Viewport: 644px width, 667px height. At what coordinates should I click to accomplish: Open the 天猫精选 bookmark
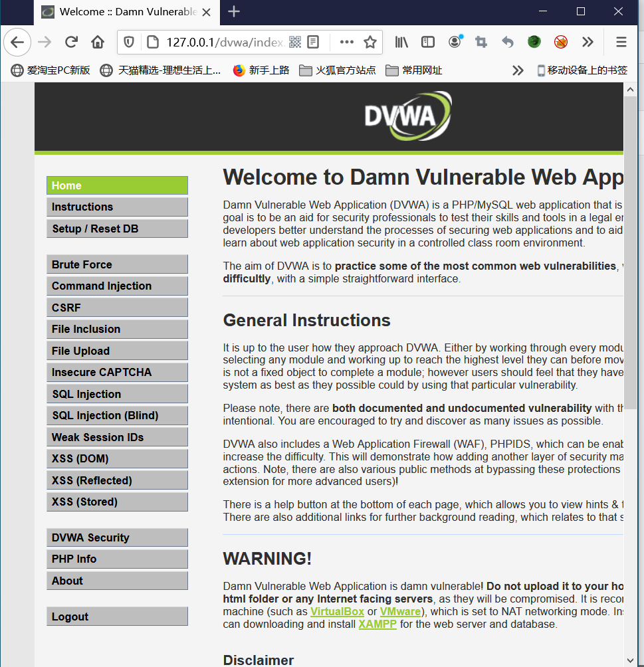tap(160, 70)
